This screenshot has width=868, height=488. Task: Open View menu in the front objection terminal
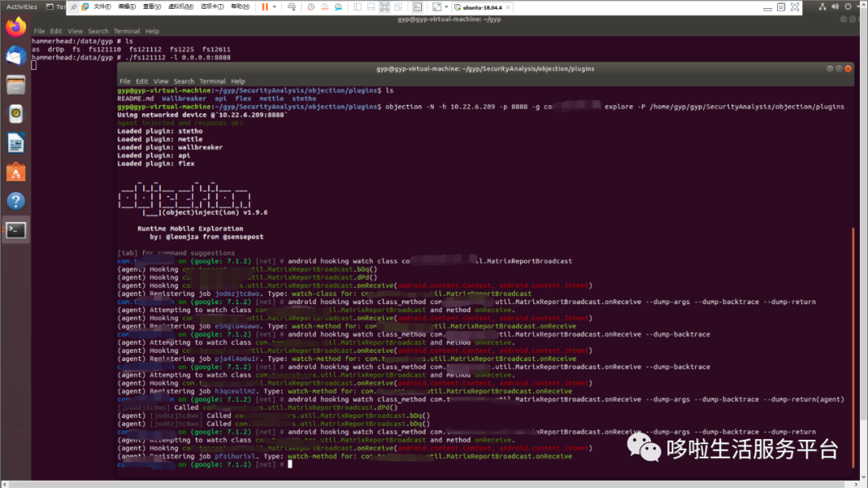tap(161, 81)
